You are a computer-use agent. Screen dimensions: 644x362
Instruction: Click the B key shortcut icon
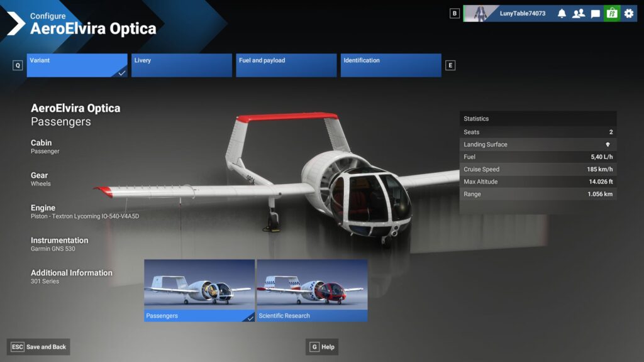click(x=455, y=13)
